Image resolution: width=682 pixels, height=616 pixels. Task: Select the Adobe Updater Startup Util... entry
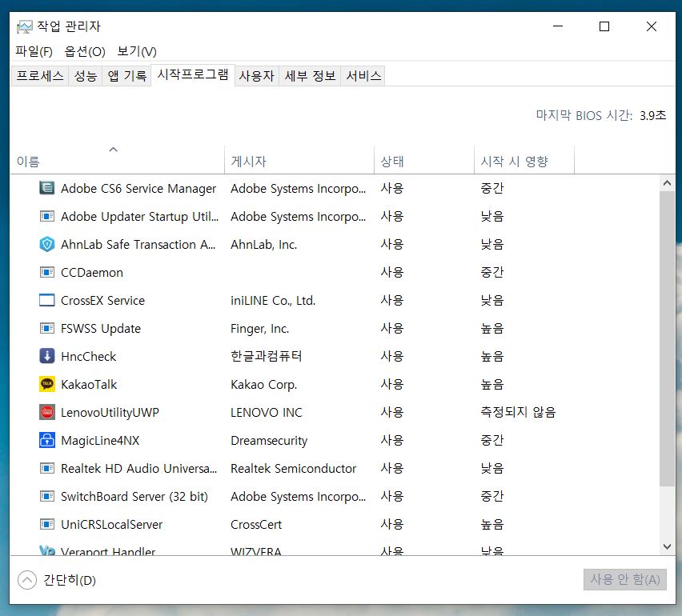[139, 216]
